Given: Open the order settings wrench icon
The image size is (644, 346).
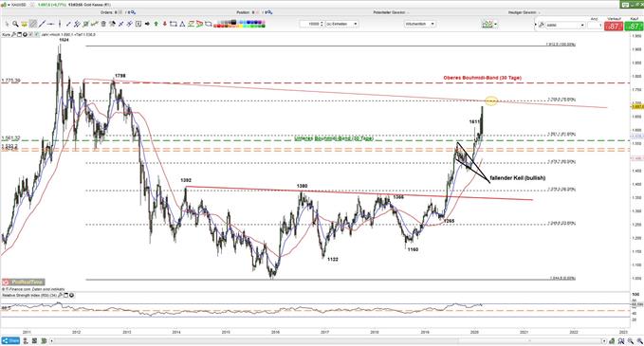Looking at the screenshot, I should tap(542, 25).
